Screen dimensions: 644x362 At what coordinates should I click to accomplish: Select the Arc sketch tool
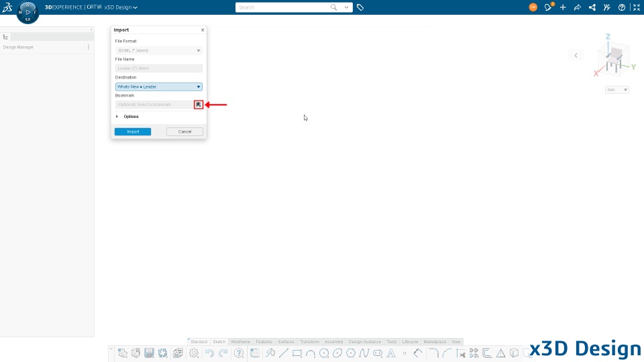pos(311,353)
